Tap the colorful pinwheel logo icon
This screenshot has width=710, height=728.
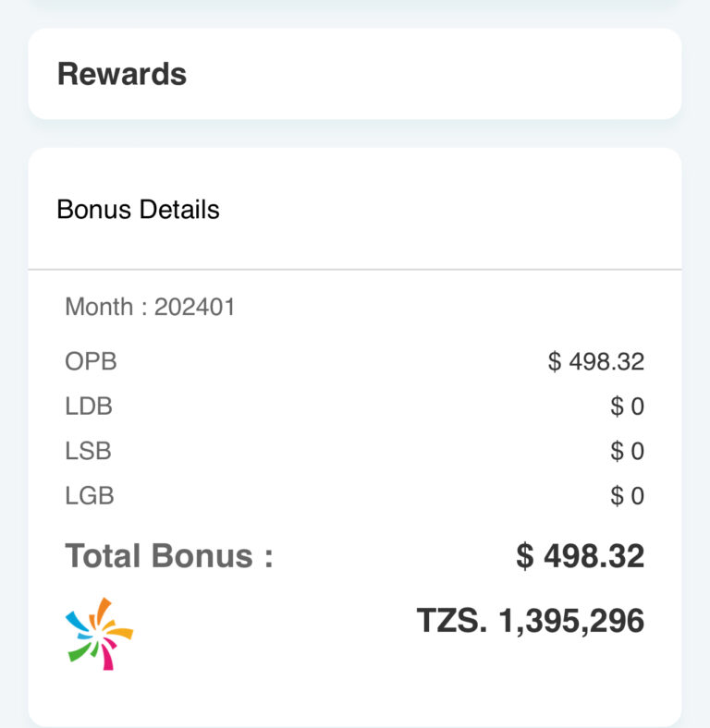100,633
